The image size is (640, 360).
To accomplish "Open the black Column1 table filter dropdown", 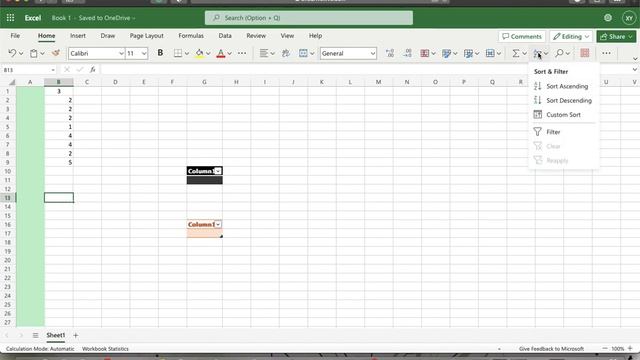I will [218, 171].
